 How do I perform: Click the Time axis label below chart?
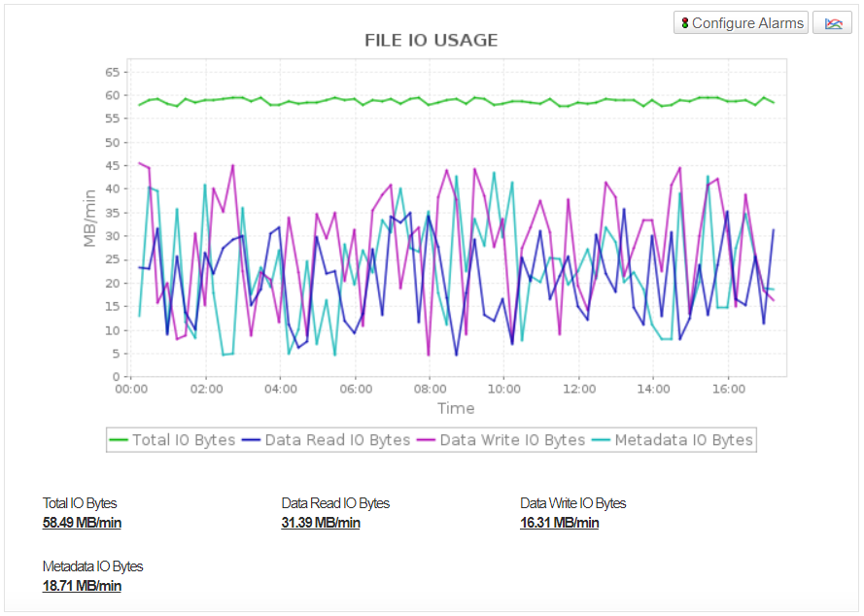click(456, 408)
